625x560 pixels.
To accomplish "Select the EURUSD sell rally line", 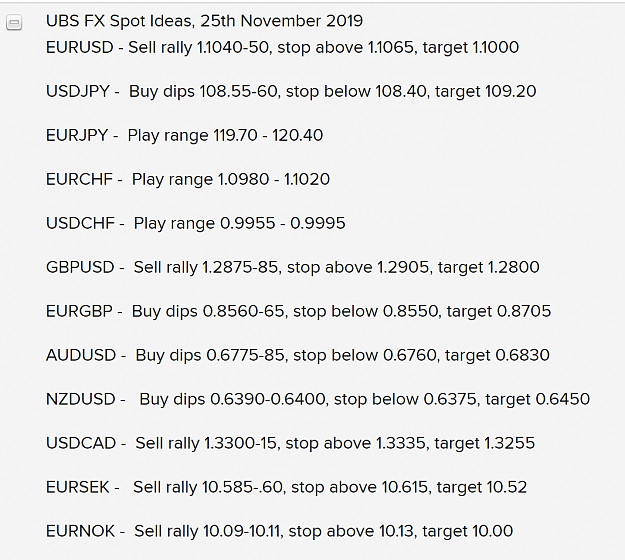I will (282, 47).
